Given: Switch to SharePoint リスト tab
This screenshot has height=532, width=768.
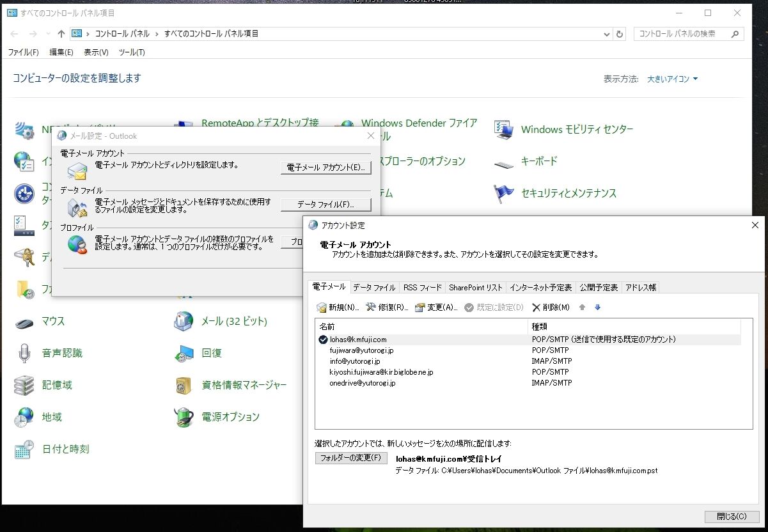Looking at the screenshot, I should click(x=476, y=288).
